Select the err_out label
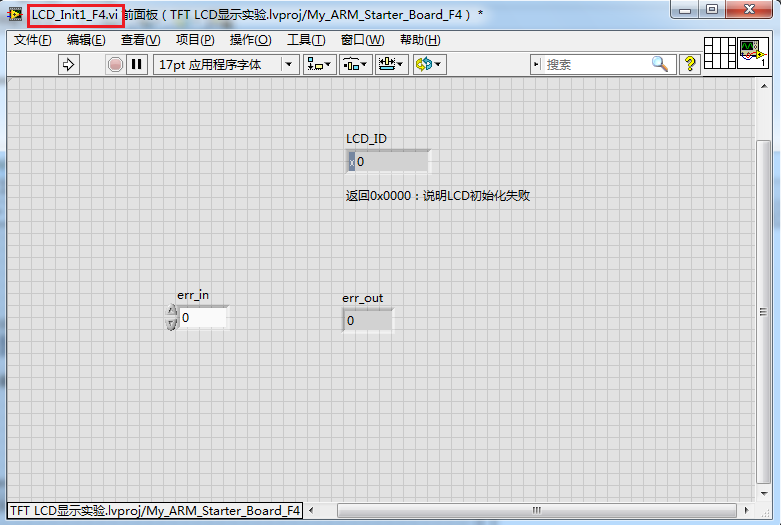This screenshot has height=525, width=781. click(363, 298)
